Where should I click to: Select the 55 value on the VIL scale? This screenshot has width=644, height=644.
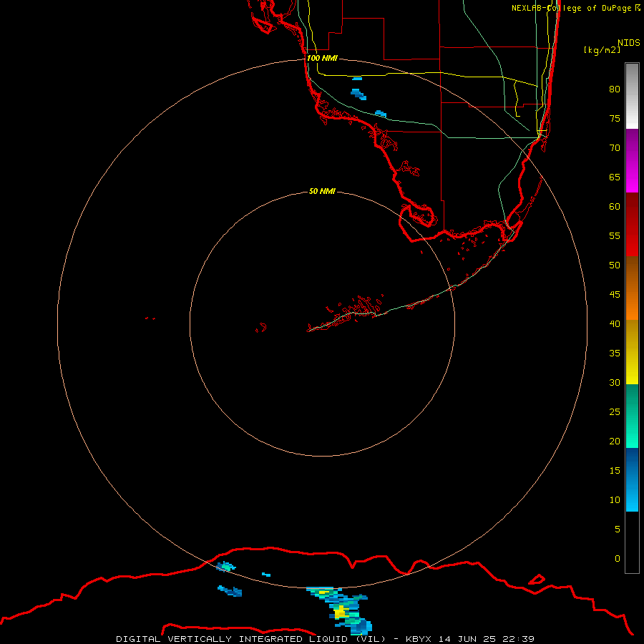click(x=615, y=235)
